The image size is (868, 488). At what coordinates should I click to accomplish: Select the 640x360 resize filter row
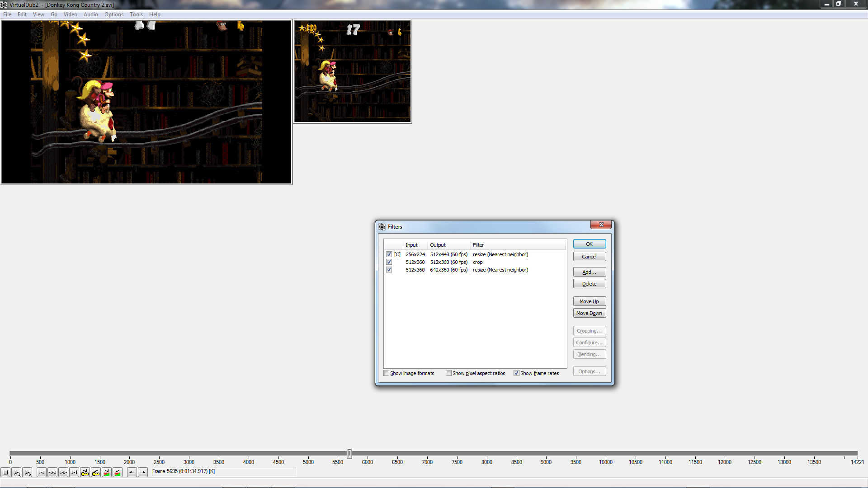475,270
